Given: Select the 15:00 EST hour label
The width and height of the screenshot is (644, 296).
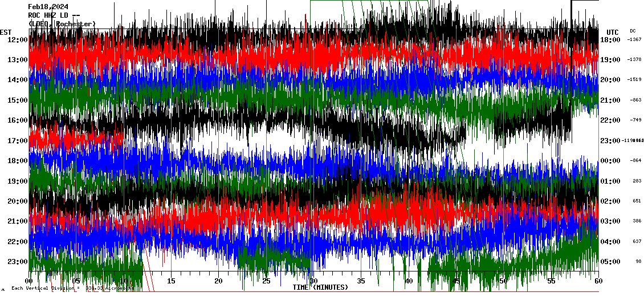Looking at the screenshot, I should pos(18,100).
